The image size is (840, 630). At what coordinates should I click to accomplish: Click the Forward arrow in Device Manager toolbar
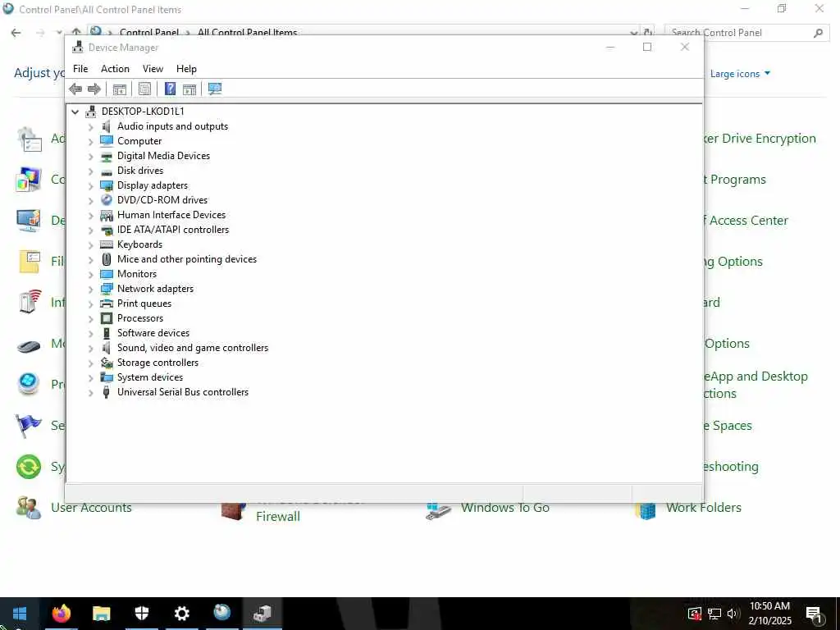point(94,89)
